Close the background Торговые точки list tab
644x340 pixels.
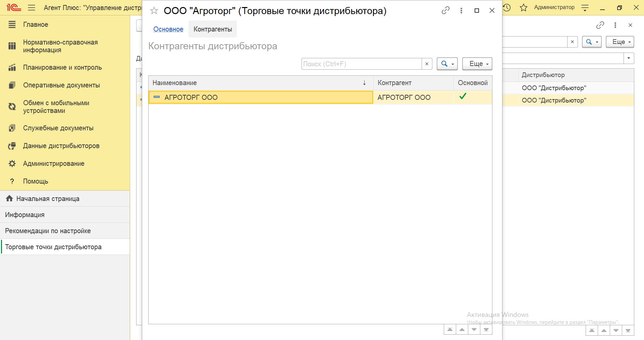[630, 25]
